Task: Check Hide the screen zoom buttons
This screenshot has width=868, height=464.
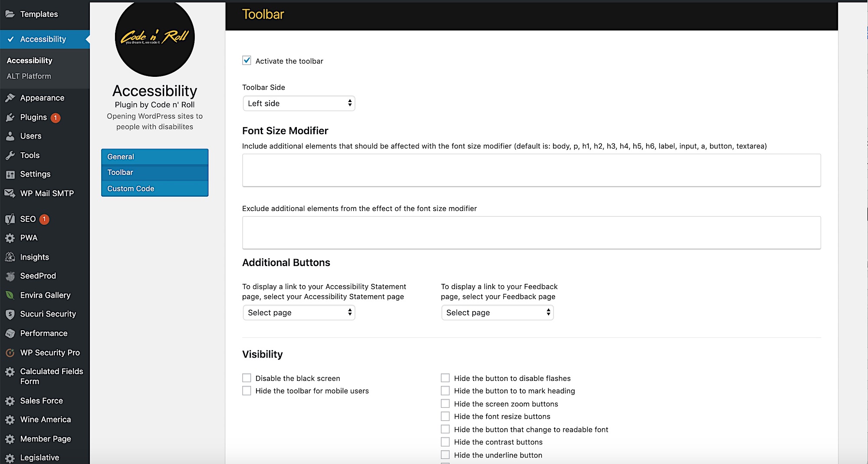Action: [445, 404]
